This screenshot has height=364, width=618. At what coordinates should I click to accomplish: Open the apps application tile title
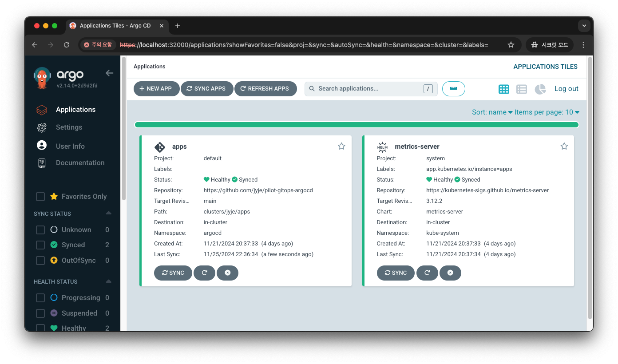[x=179, y=146]
